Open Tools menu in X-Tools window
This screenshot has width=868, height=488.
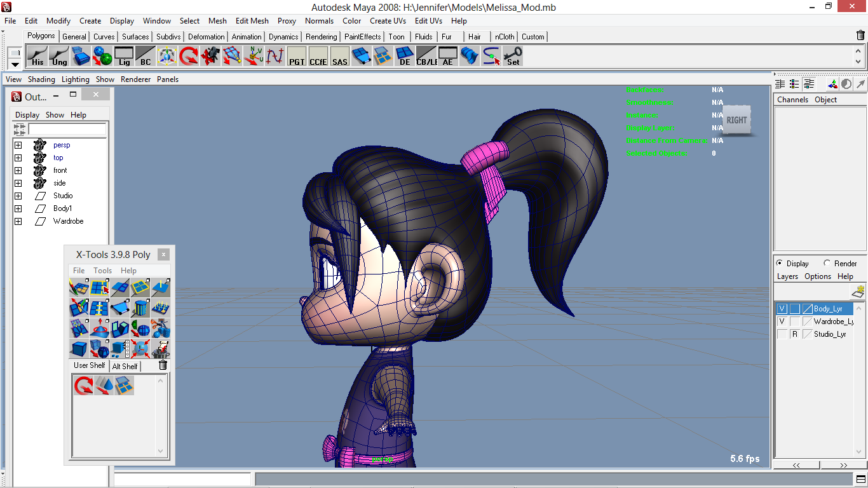coord(102,271)
